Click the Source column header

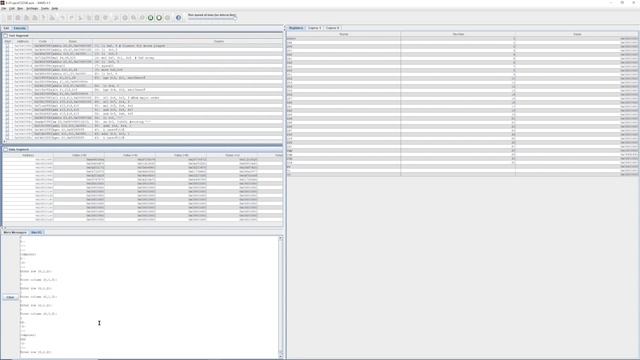click(x=219, y=41)
